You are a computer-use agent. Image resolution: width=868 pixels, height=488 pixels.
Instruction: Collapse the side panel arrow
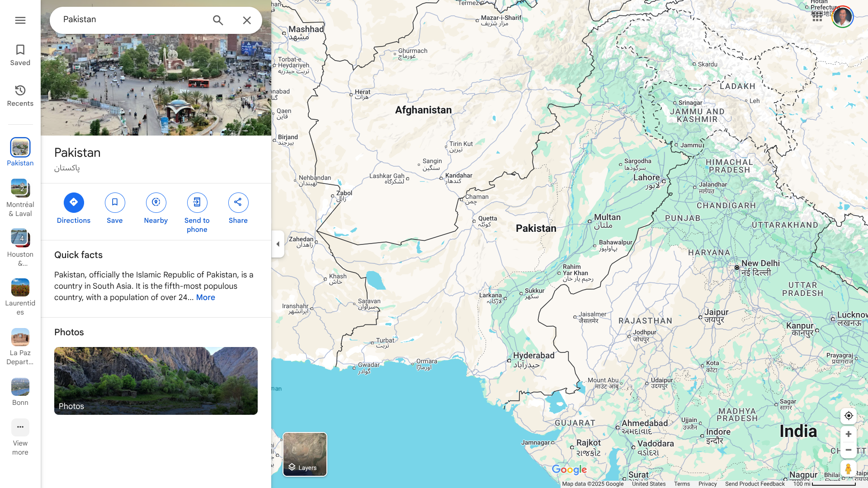point(278,244)
